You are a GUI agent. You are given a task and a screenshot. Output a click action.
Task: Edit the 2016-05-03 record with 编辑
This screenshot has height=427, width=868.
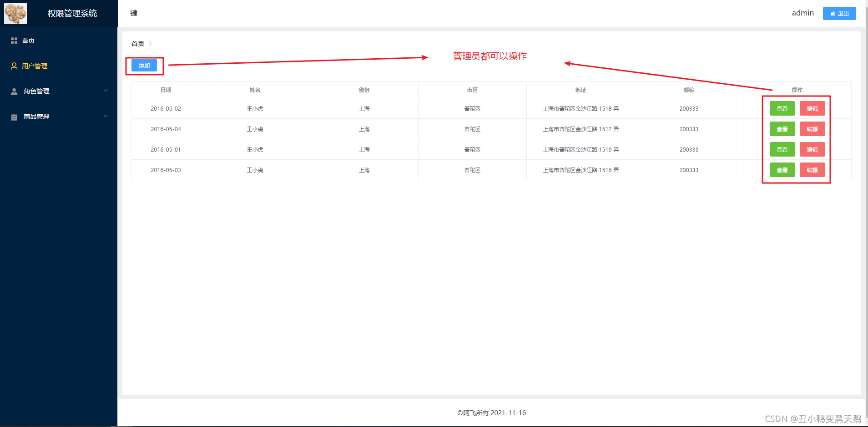click(x=812, y=170)
